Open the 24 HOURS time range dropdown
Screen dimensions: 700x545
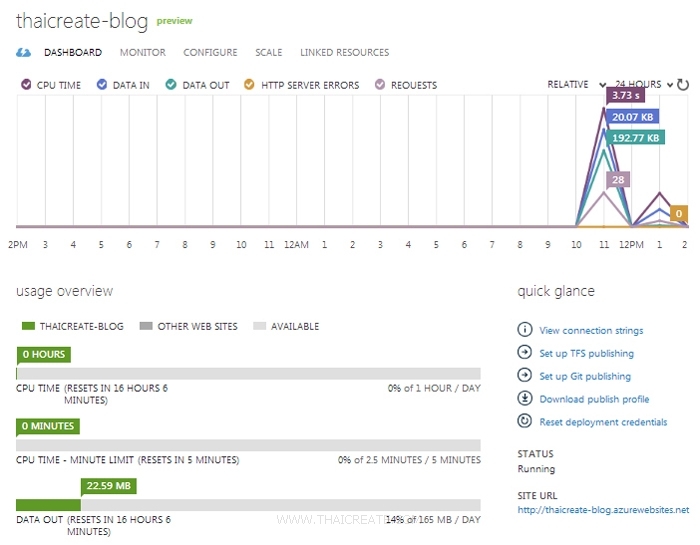[644, 84]
